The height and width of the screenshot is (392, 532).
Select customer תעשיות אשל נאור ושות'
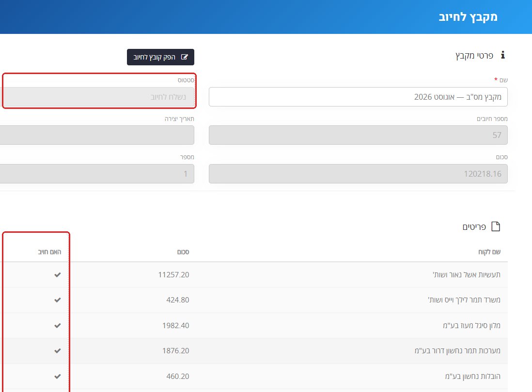[467, 274]
